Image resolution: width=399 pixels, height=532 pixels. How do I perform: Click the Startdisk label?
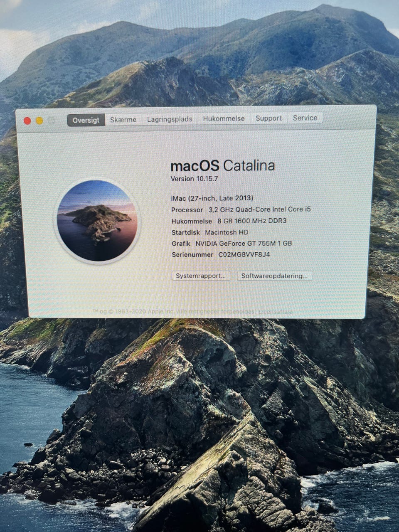pyautogui.click(x=185, y=232)
